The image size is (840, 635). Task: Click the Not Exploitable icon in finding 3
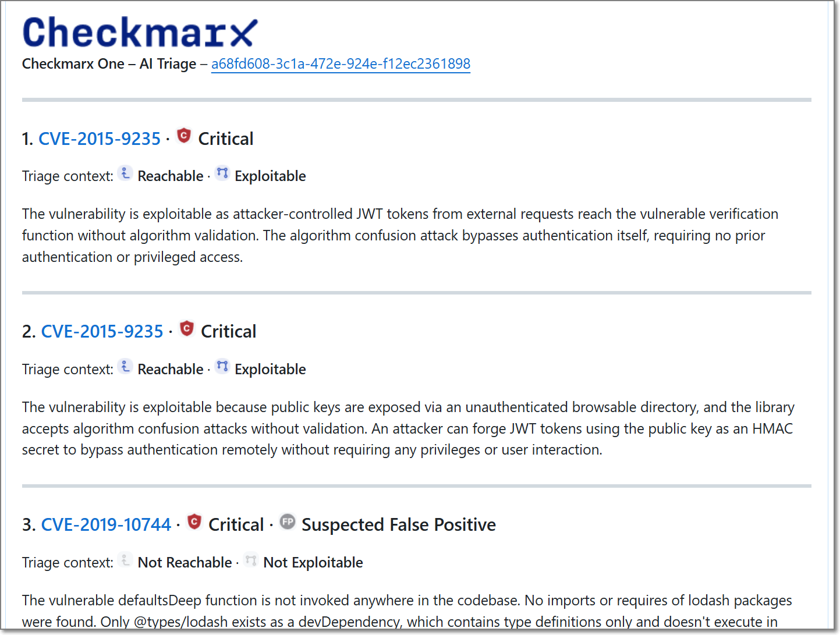[251, 559]
